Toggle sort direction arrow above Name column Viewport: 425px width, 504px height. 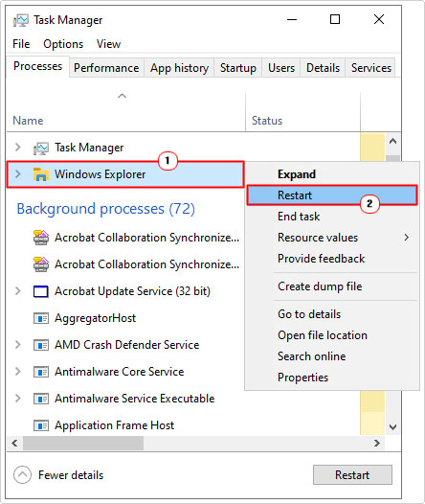tap(122, 96)
